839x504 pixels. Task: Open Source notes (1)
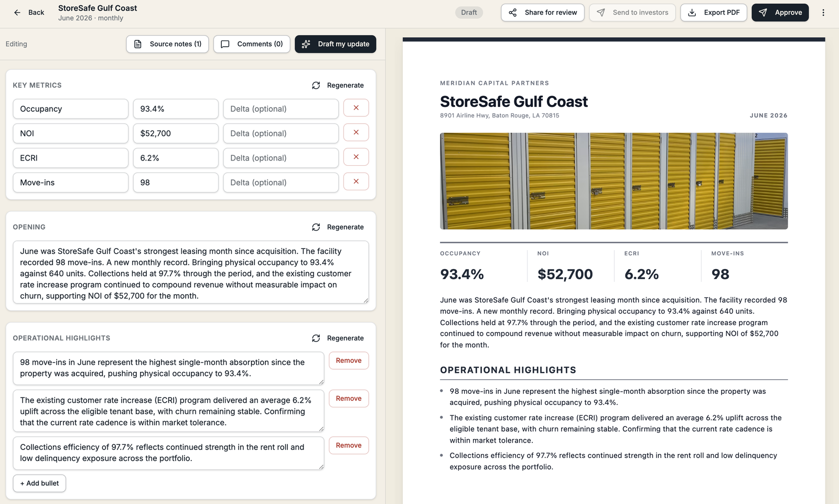click(x=168, y=44)
